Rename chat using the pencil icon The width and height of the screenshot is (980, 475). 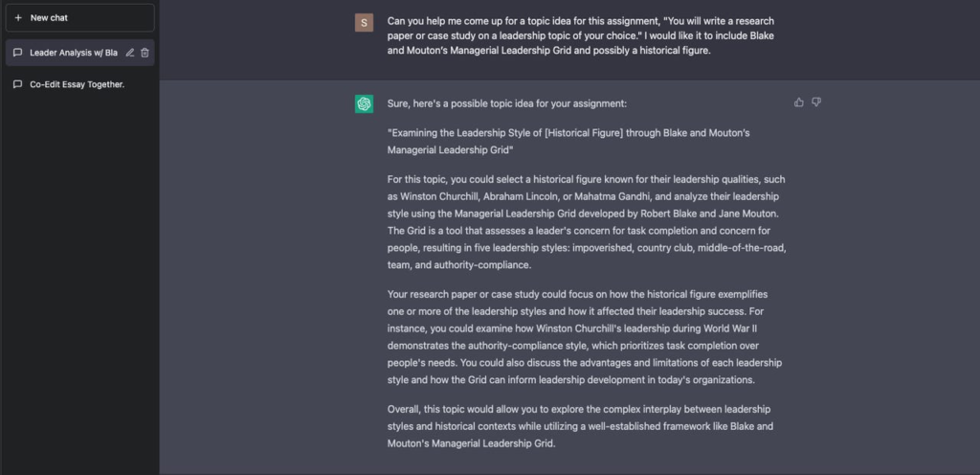pyautogui.click(x=130, y=53)
